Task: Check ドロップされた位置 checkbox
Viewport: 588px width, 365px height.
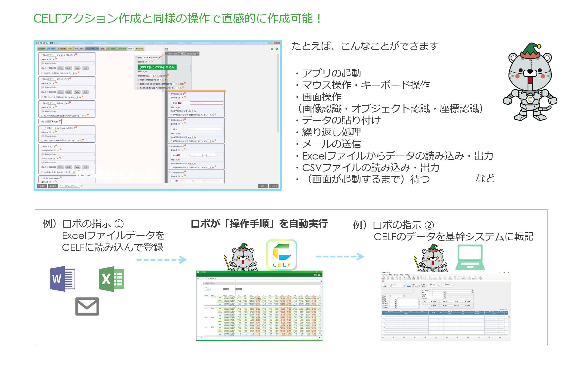Action: click(x=42, y=172)
